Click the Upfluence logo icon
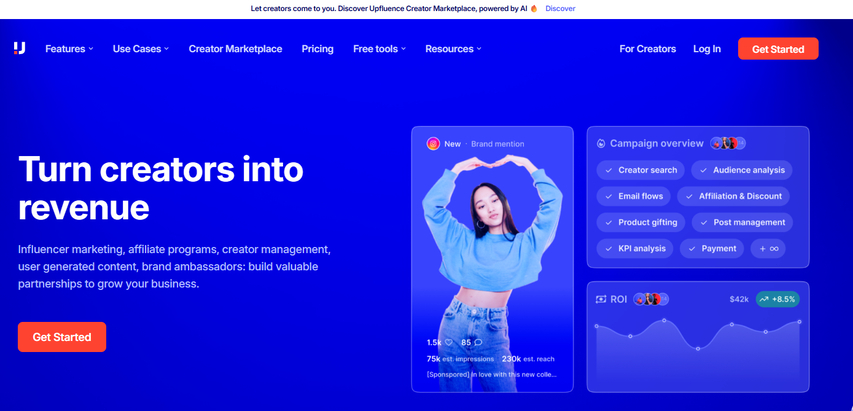Screen dimensions: 853x411 click(20, 48)
